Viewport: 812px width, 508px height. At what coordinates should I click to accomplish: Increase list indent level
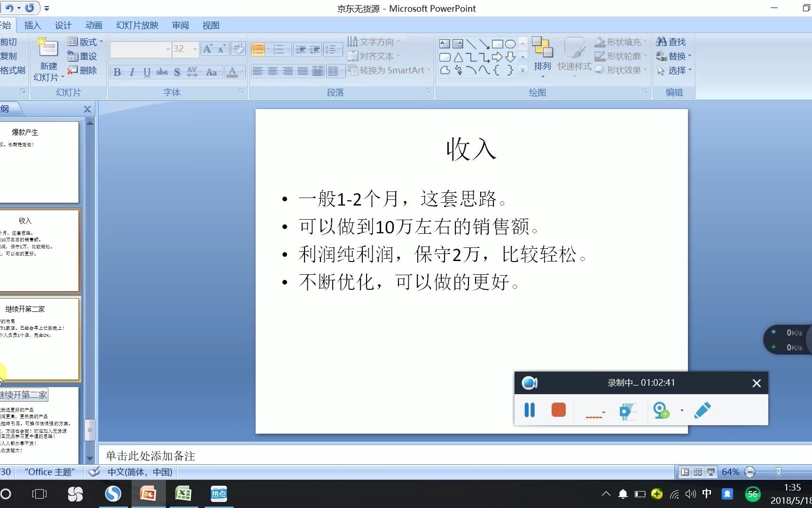tap(315, 49)
